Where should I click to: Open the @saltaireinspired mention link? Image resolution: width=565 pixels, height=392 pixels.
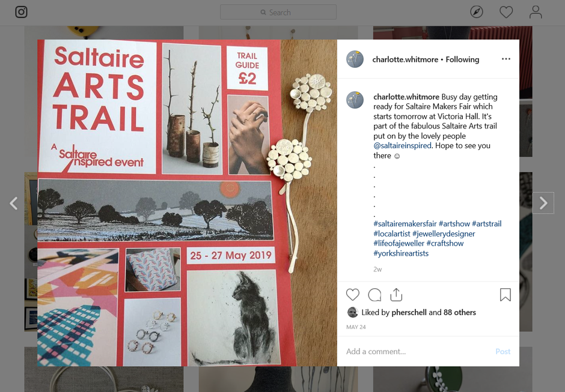tap(402, 145)
